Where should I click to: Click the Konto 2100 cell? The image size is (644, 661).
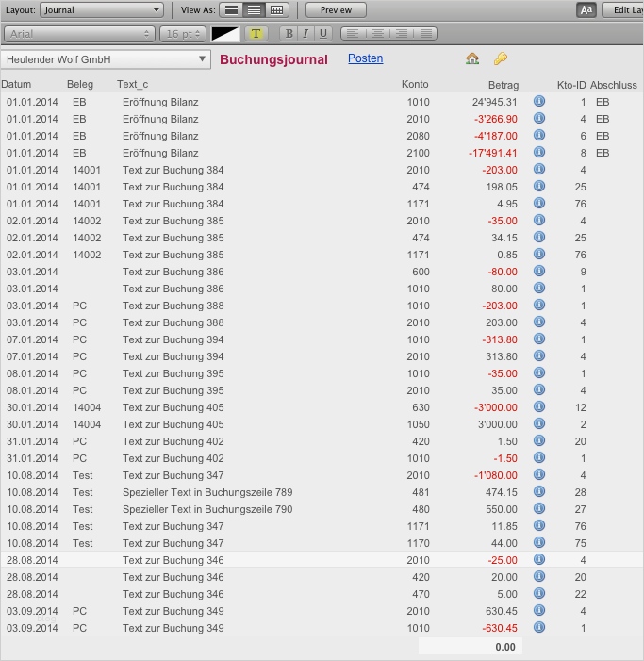[x=418, y=153]
